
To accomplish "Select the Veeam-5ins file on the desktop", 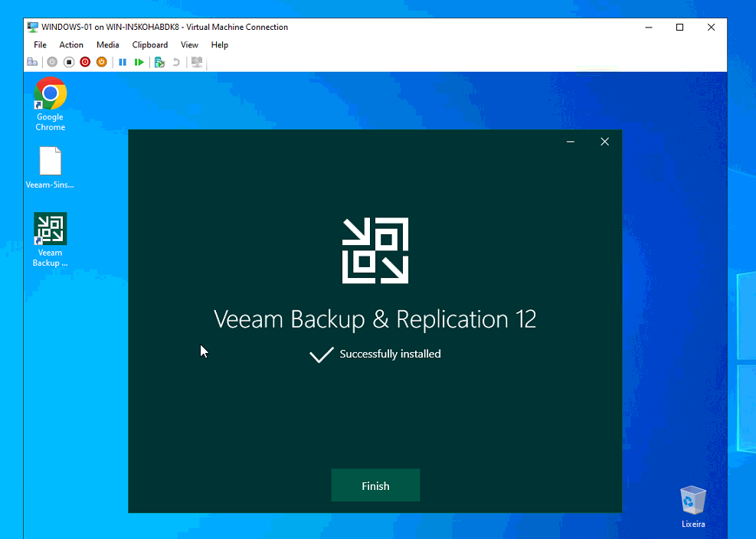I will 50,168.
